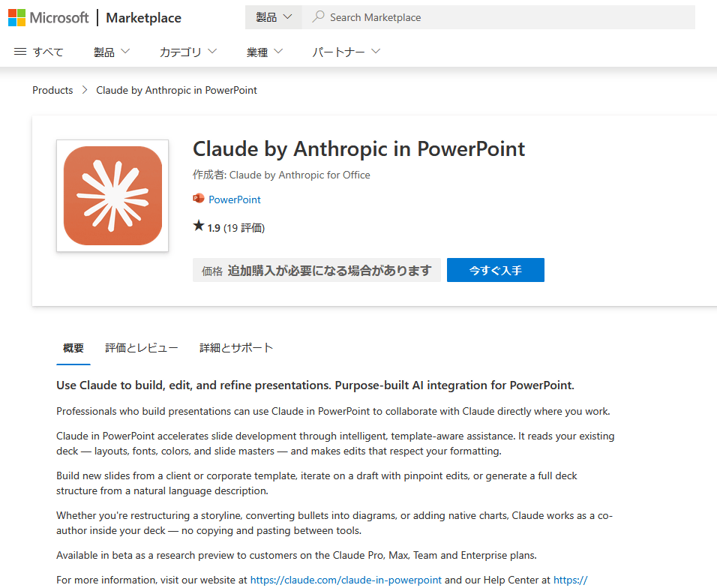Expand the 製品 navigation menu
Image resolution: width=717 pixels, height=588 pixels.
[x=112, y=52]
